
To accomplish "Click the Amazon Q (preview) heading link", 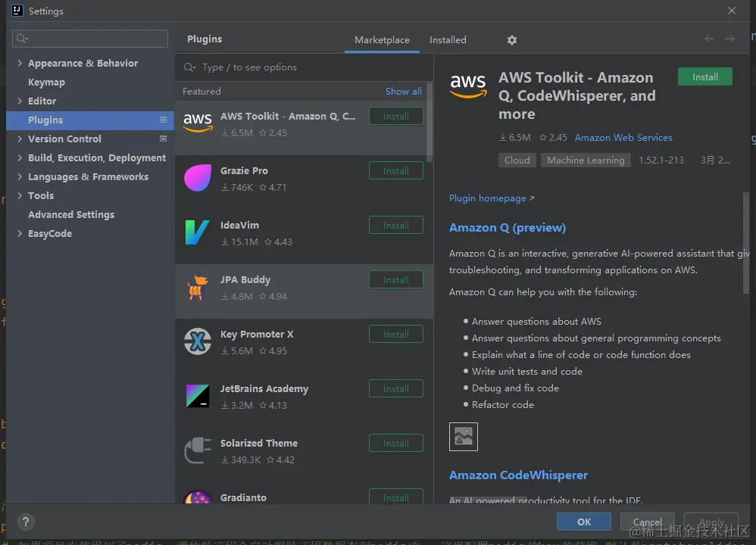I will (x=508, y=227).
